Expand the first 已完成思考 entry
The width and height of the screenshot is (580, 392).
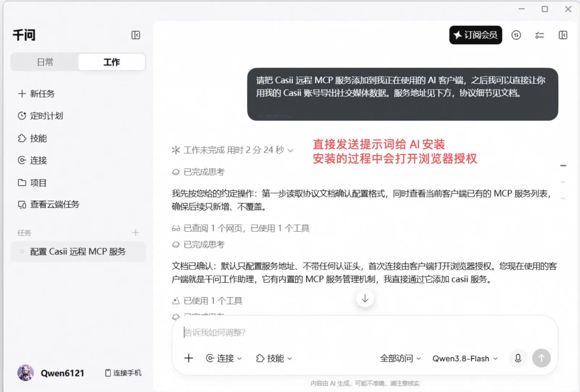tap(198, 172)
